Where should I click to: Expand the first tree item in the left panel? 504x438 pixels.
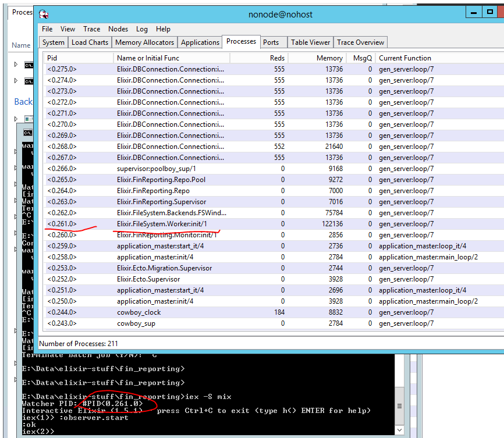pyautogui.click(x=15, y=64)
